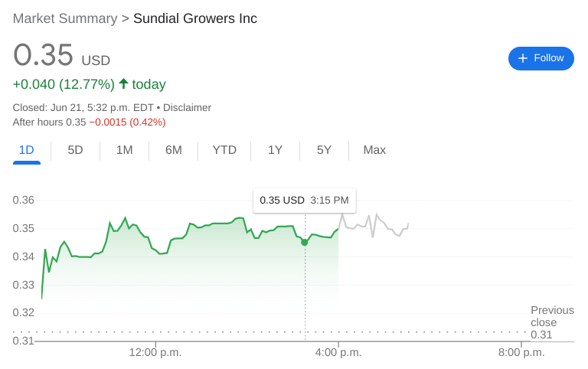This screenshot has height=369, width=588.
Task: Click the 4:00 p.m. axis label
Action: pyautogui.click(x=338, y=352)
